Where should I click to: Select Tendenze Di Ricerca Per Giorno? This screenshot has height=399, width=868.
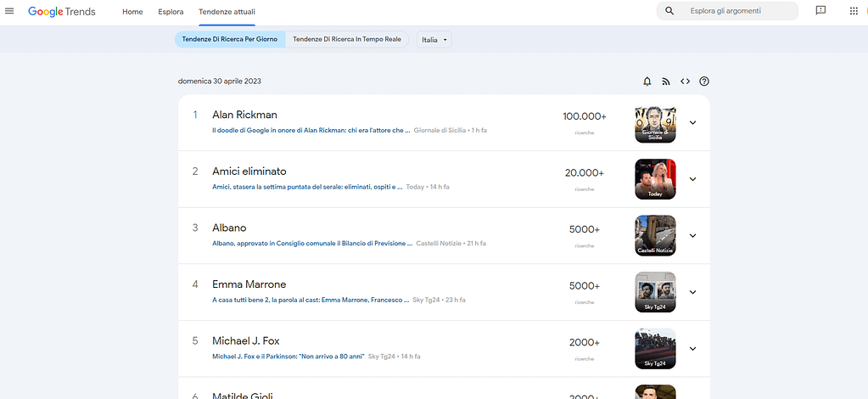click(229, 40)
